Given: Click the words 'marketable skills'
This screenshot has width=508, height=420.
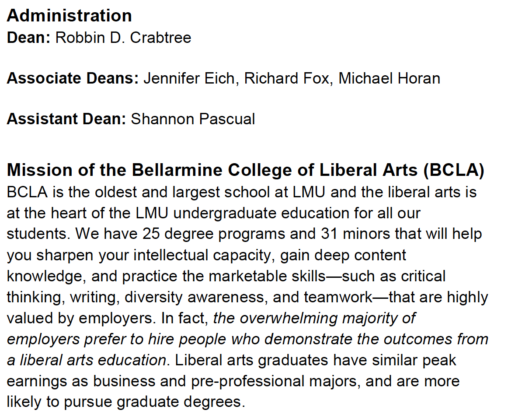Looking at the screenshot, I should click(267, 276).
